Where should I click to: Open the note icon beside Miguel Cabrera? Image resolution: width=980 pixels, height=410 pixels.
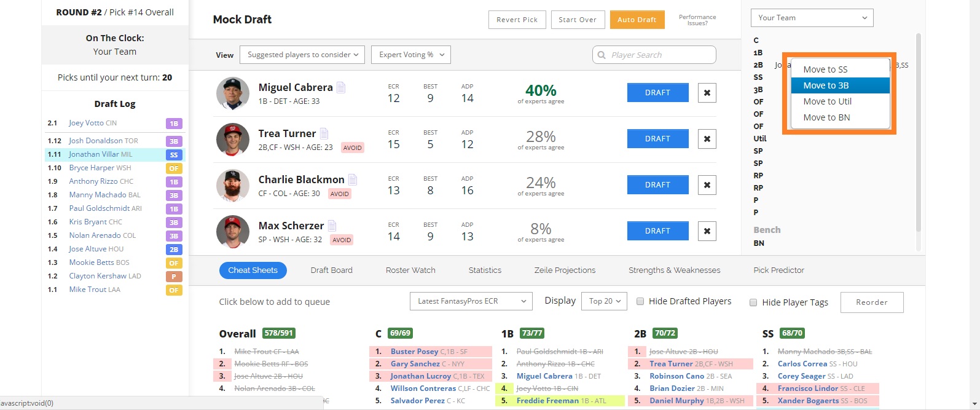point(341,88)
